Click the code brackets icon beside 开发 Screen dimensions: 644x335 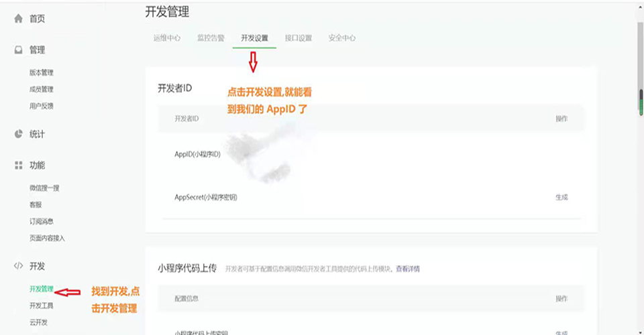(19, 266)
